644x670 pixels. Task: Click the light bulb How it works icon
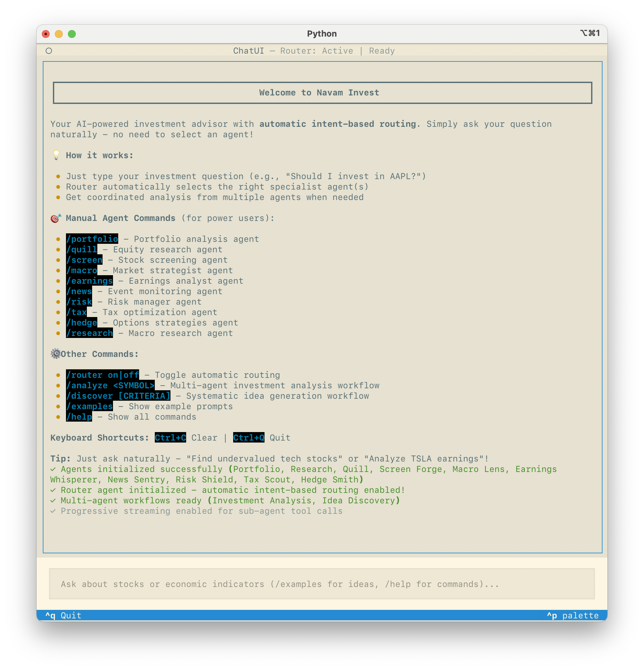56,155
